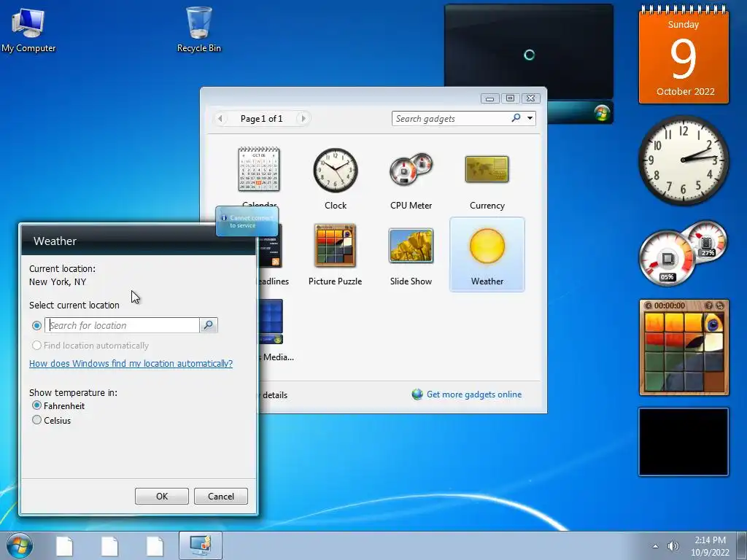Click the Windows Media Center gadget icon

tap(271, 322)
